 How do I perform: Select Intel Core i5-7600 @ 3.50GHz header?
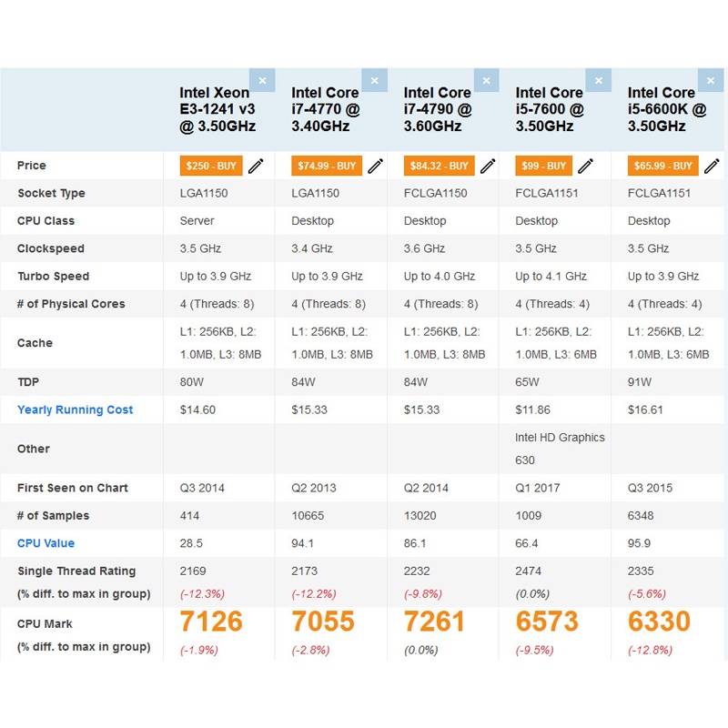coord(550,109)
